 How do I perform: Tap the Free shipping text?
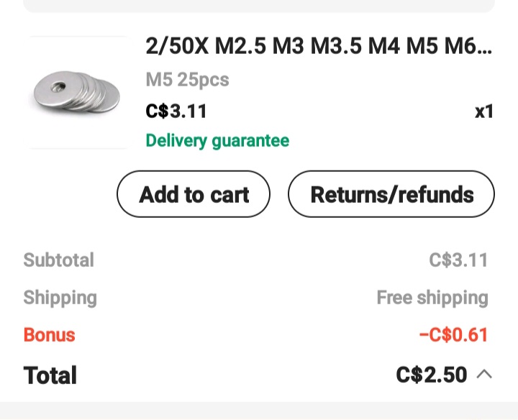pyautogui.click(x=432, y=297)
